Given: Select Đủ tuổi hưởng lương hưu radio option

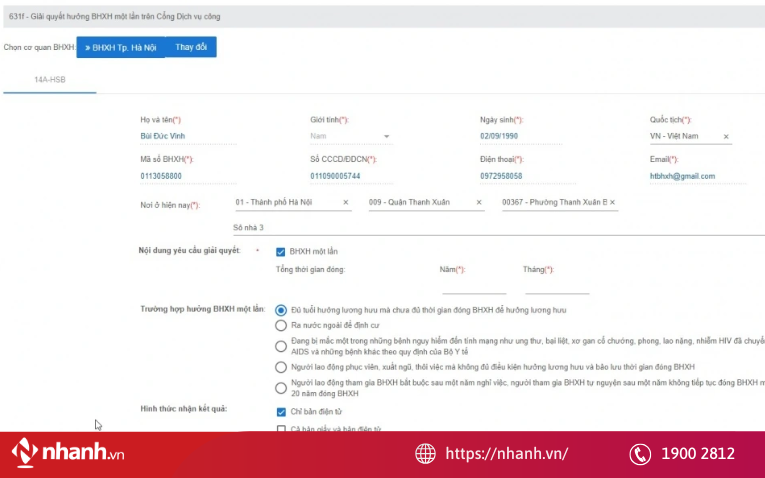Looking at the screenshot, I should [281, 310].
